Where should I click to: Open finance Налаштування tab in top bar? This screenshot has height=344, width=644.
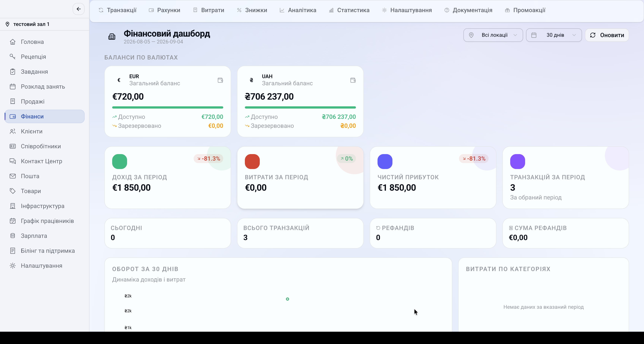pyautogui.click(x=407, y=10)
